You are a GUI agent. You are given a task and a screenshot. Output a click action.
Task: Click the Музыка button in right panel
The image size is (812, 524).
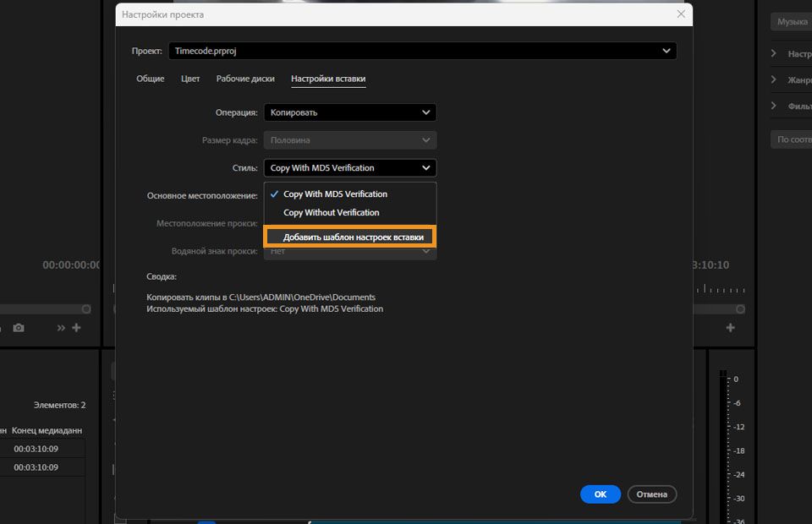(x=792, y=22)
